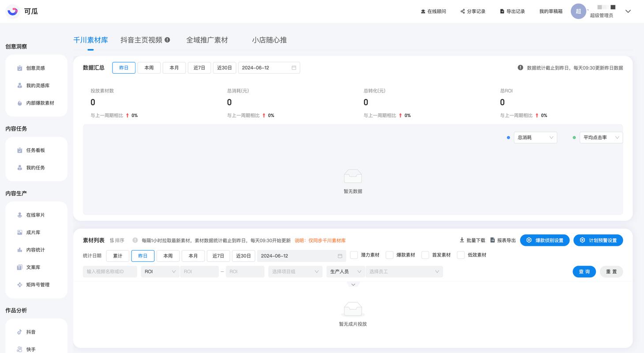Click the 快手 sidebar icon
Viewport: 644px width, 353px height.
(x=20, y=349)
